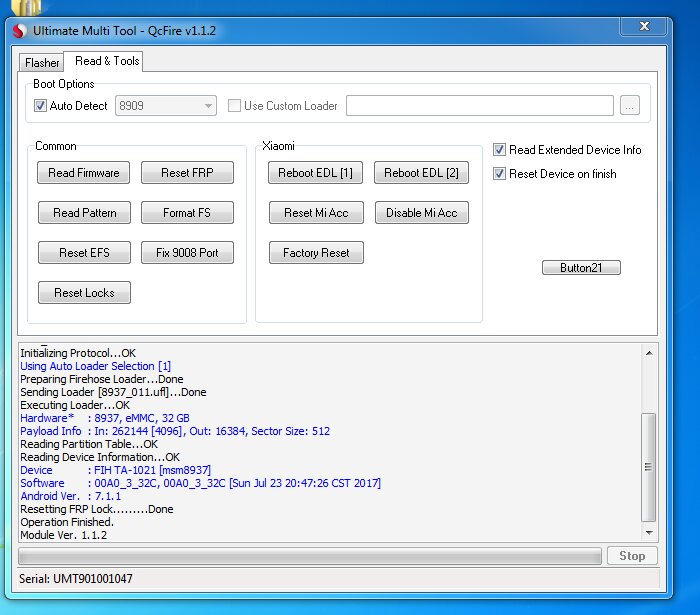Image resolution: width=700 pixels, height=615 pixels.
Task: Click the Read Pattern button
Action: [x=84, y=213]
